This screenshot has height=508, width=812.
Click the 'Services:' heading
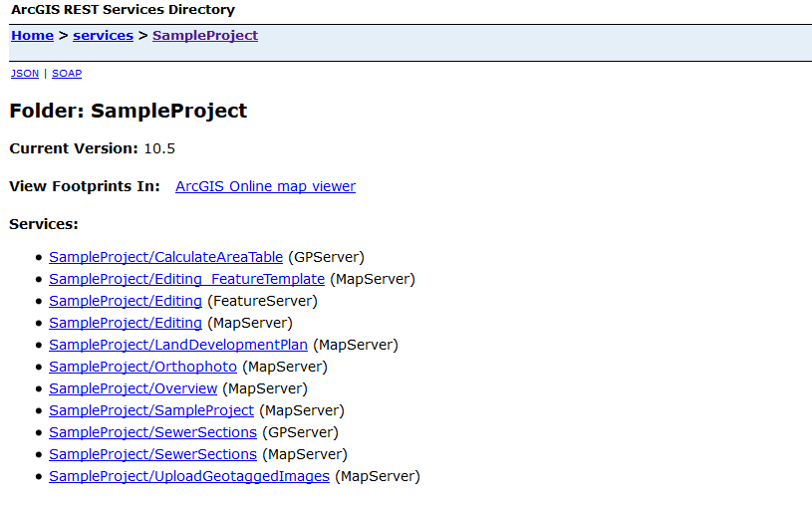tap(44, 224)
